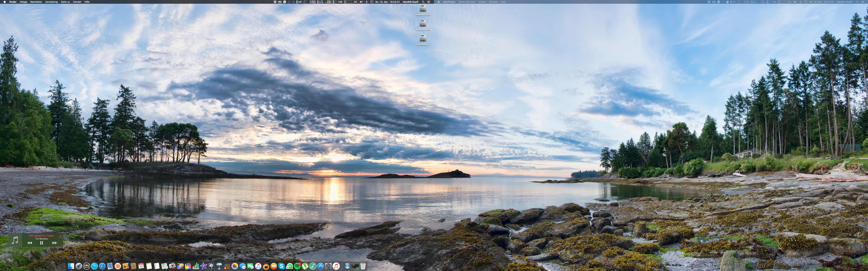Open GarageBand from the Dock
Screen dimensions: 868x271
coord(227,266)
